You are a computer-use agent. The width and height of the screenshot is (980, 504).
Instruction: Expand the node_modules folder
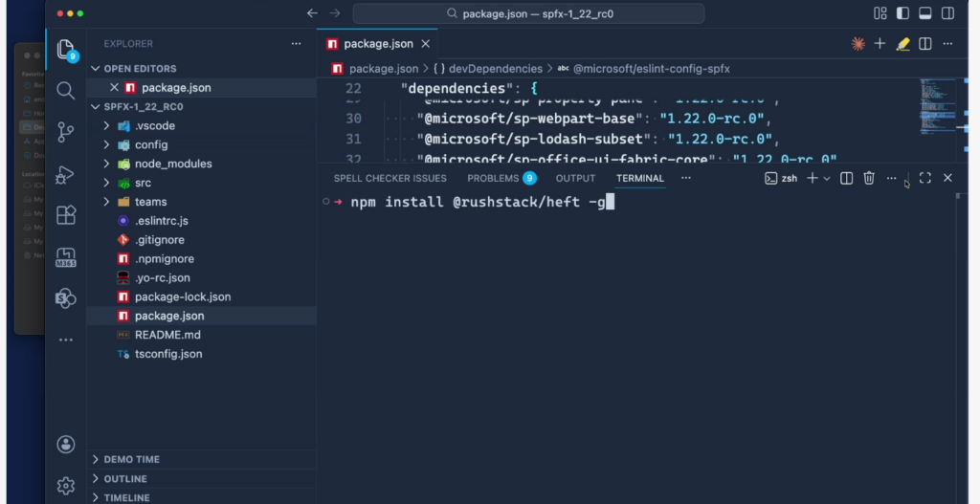click(106, 164)
